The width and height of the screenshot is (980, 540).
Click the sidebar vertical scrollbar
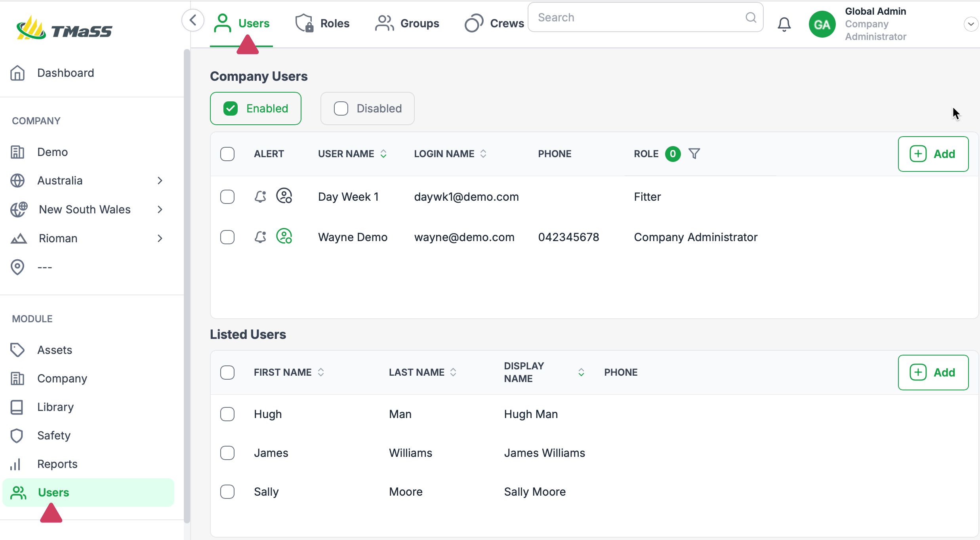click(x=187, y=285)
